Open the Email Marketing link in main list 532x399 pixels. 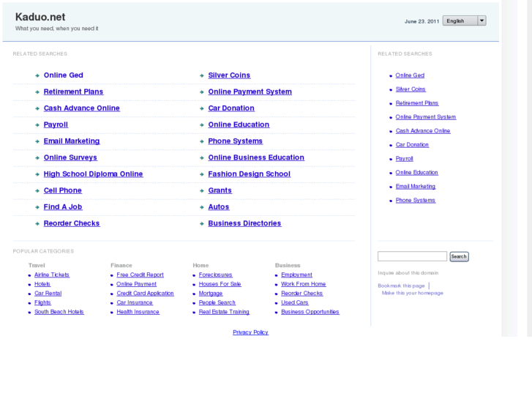(x=72, y=141)
